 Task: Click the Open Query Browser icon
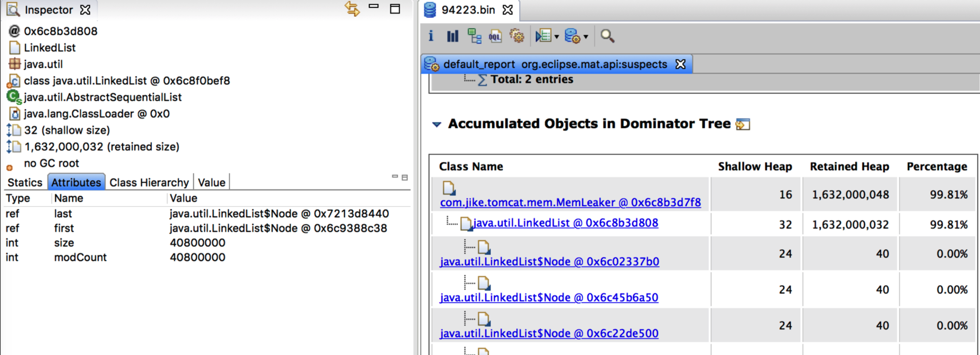543,36
